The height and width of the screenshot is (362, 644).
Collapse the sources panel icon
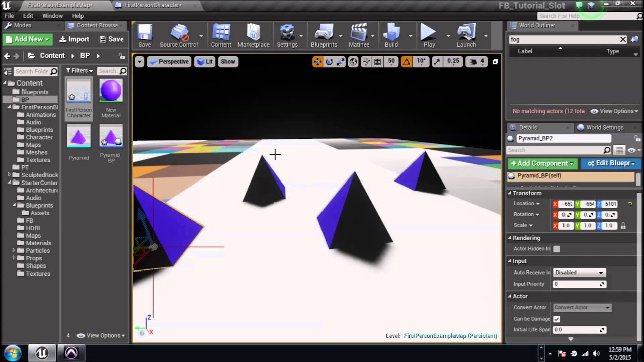click(x=7, y=71)
